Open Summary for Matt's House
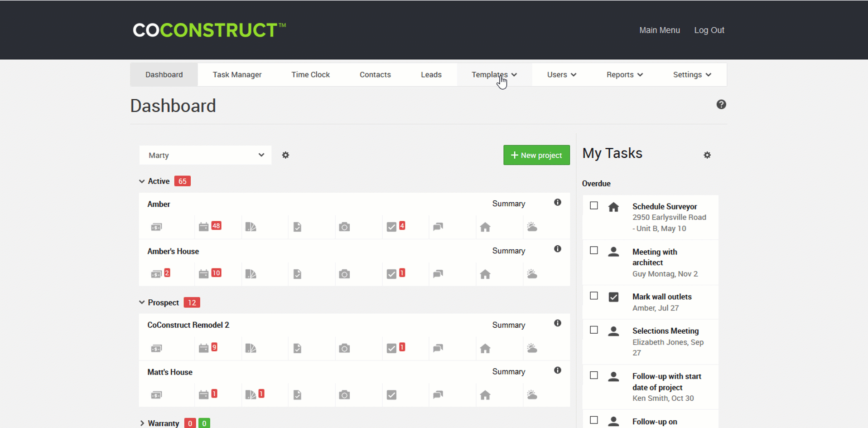Viewport: 868px width, 428px height. click(509, 371)
